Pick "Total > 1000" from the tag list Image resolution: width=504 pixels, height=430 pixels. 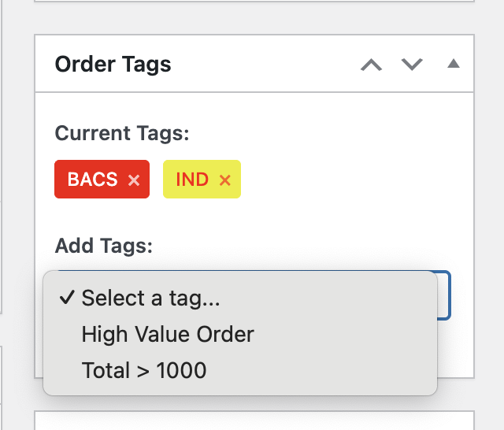pyautogui.click(x=144, y=370)
